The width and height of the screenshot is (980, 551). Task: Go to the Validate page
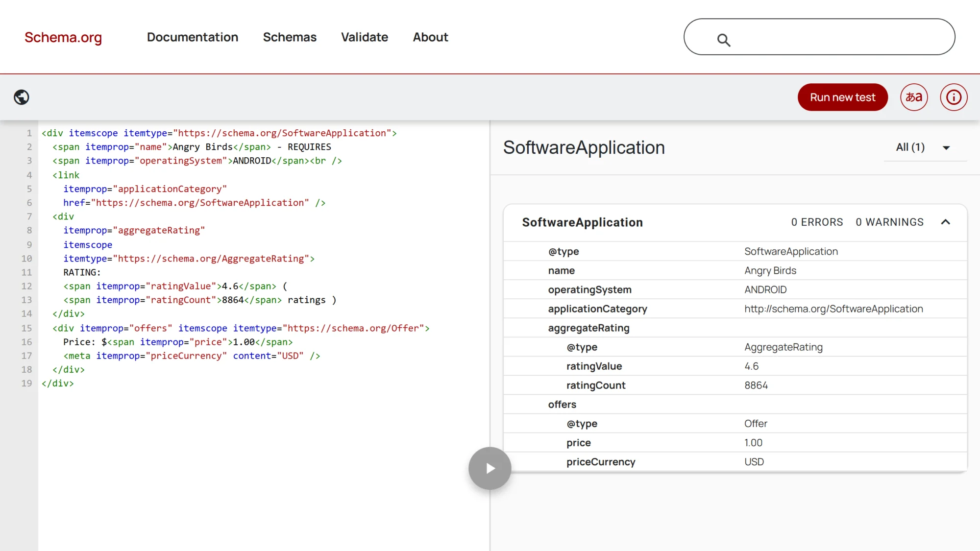pyautogui.click(x=365, y=37)
